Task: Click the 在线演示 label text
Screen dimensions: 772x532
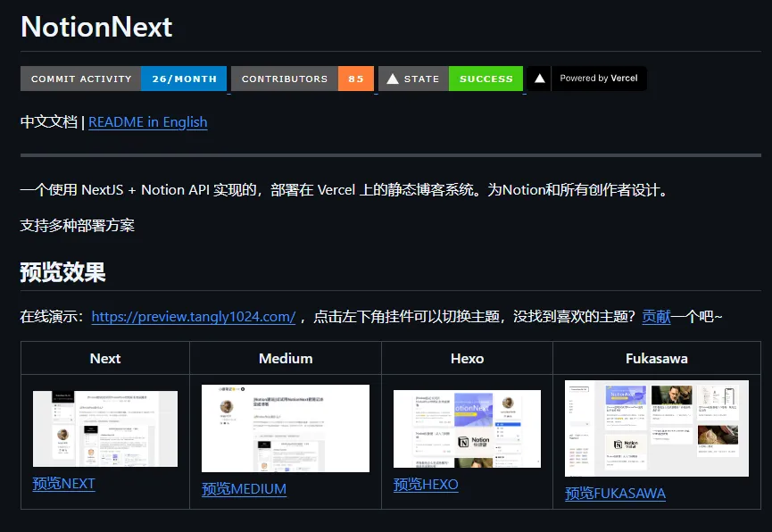Action: 52,316
